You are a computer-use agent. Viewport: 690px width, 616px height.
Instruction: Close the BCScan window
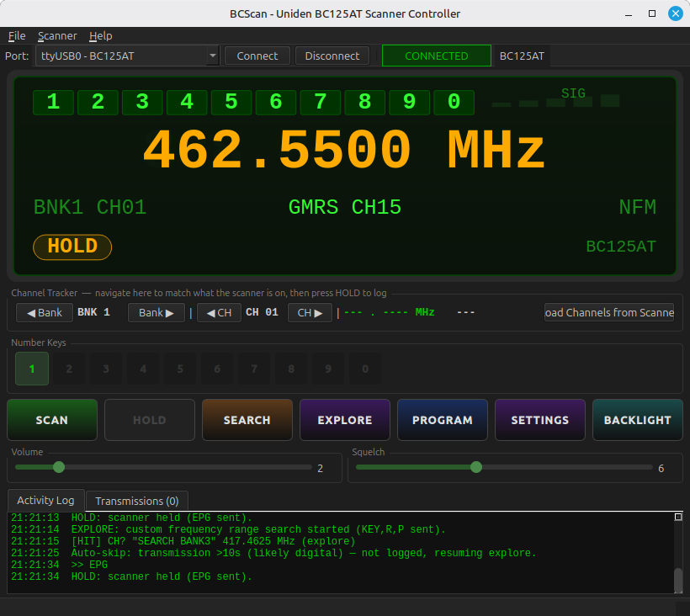[x=676, y=13]
